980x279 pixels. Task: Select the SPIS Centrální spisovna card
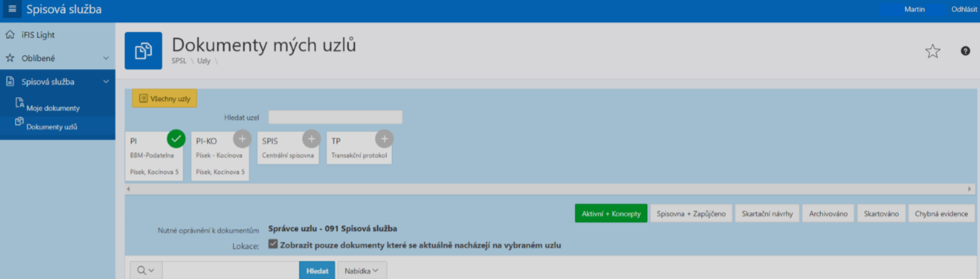tap(288, 148)
